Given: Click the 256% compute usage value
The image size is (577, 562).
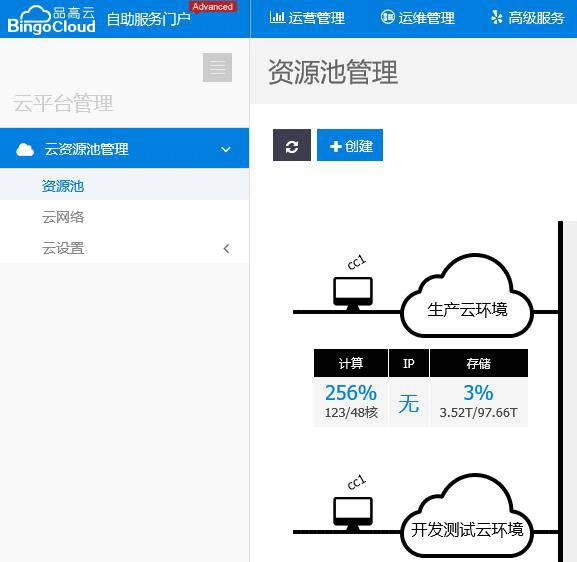Looking at the screenshot, I should tap(351, 392).
